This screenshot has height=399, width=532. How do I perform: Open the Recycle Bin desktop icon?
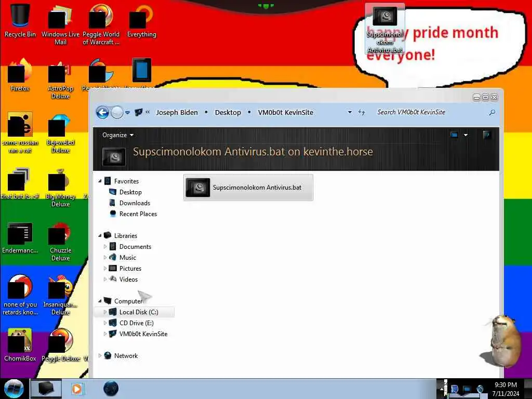tap(20, 20)
